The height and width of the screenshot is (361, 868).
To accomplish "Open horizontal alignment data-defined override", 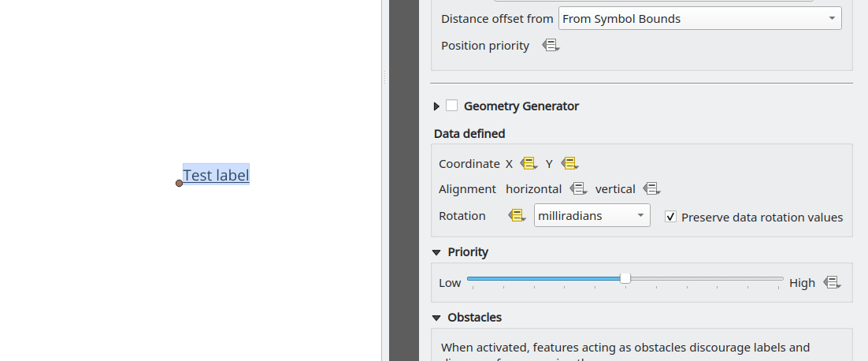I will 578,189.
